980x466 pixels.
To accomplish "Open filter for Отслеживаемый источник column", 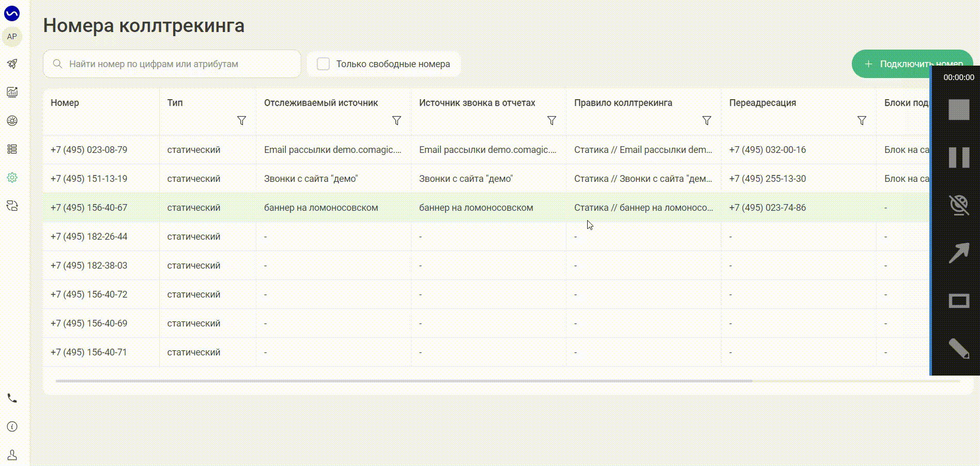I will click(x=396, y=120).
